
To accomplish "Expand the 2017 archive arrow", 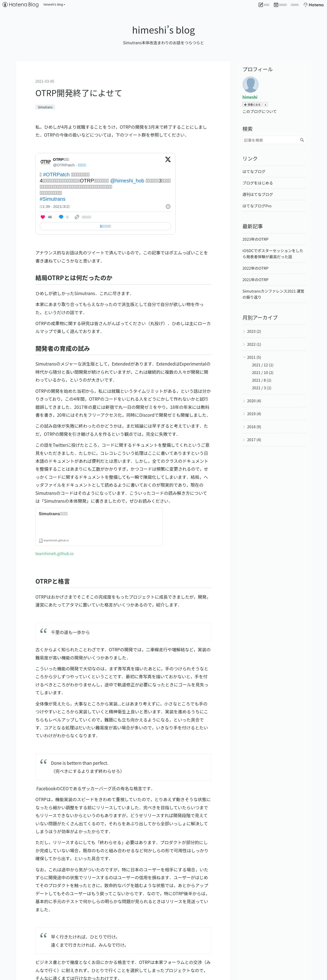I will pos(244,439).
